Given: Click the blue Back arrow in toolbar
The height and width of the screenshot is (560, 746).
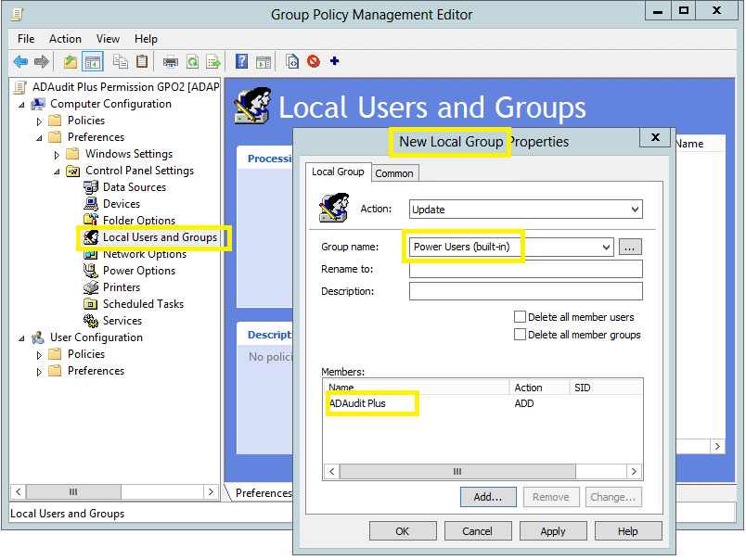Looking at the screenshot, I should click(20, 62).
